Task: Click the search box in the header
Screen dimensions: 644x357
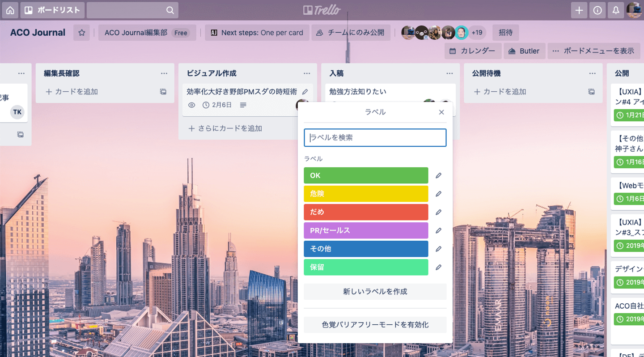Action: click(x=132, y=10)
